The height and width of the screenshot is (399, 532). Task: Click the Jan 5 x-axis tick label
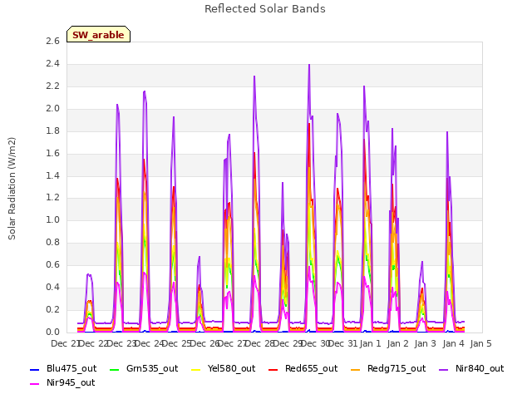pos(480,343)
